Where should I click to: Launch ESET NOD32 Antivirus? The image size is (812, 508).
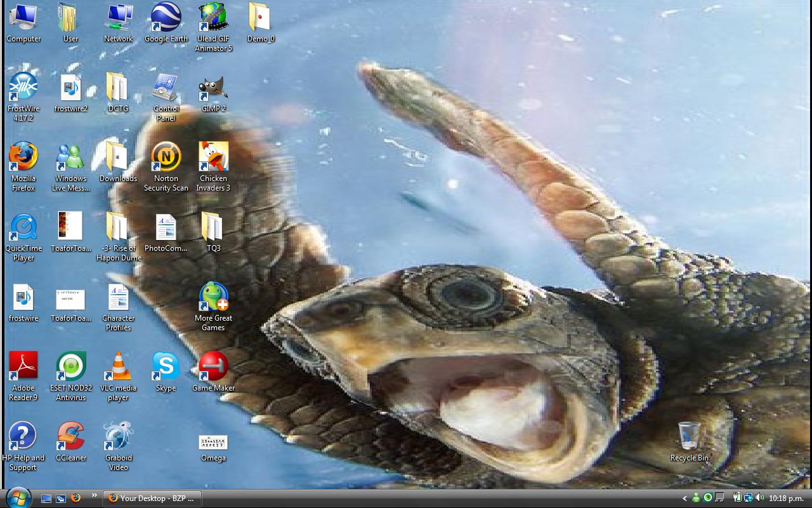pyautogui.click(x=70, y=366)
